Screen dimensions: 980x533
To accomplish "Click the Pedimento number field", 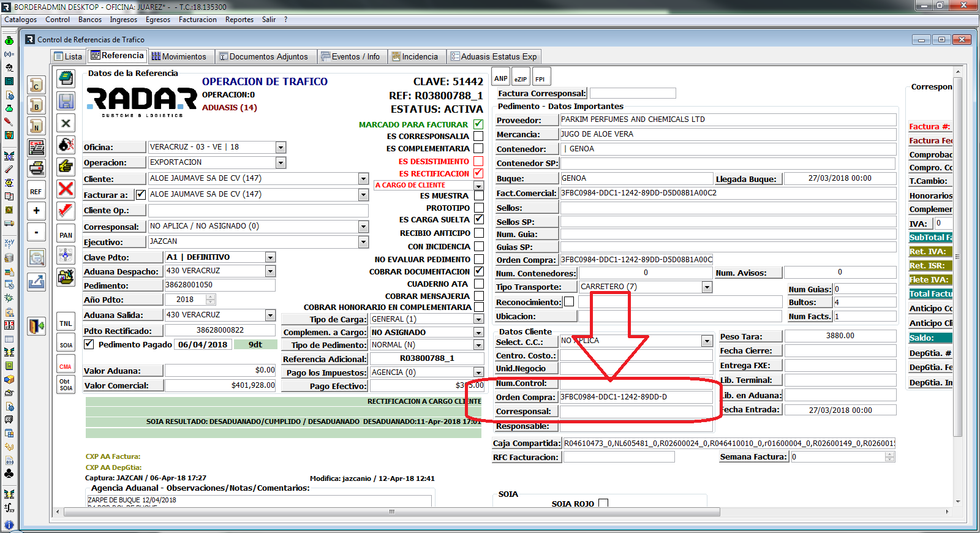I will click(x=219, y=285).
